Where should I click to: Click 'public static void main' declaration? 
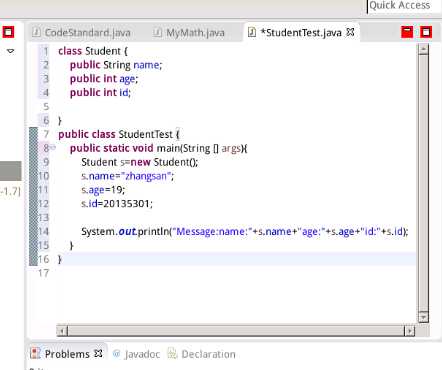point(159,148)
